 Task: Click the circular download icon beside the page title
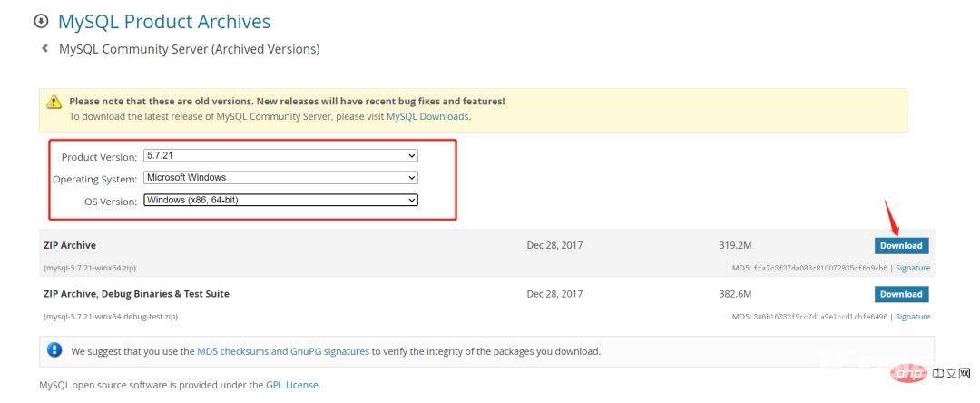(41, 21)
